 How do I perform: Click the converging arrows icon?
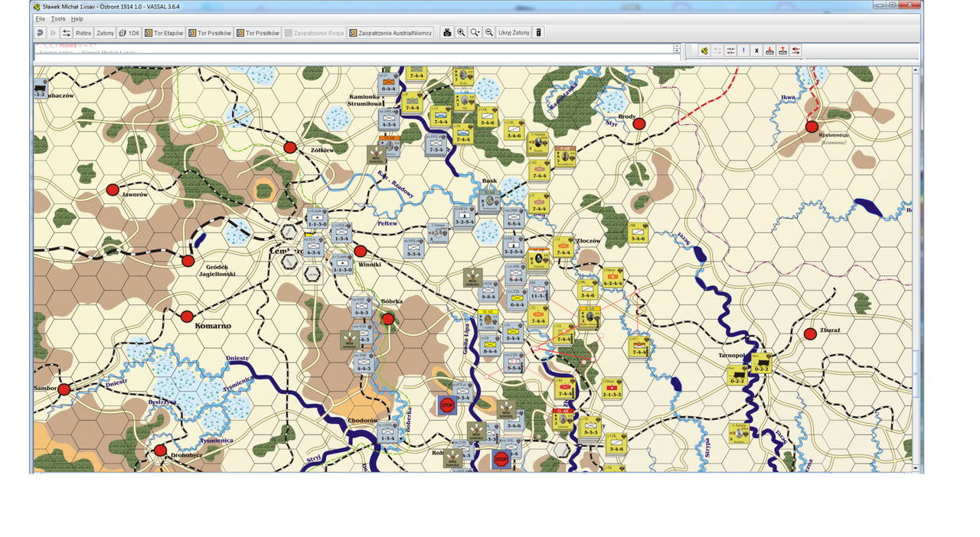(730, 50)
